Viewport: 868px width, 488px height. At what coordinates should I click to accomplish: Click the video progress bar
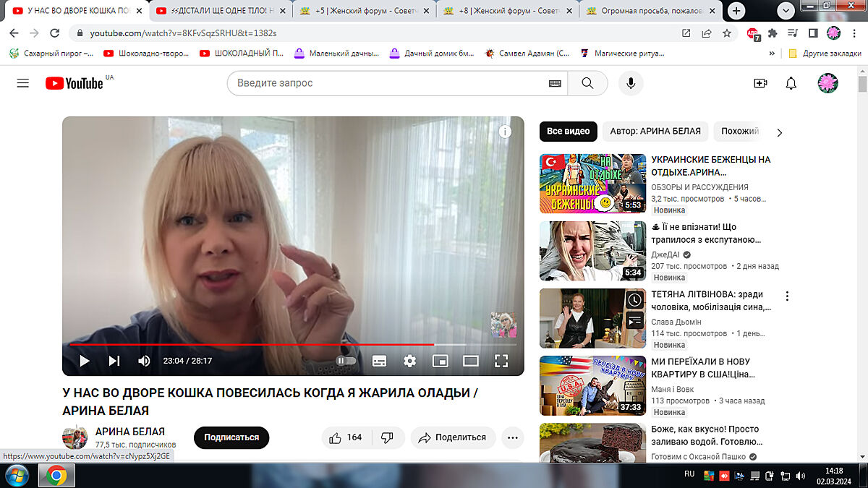coord(289,345)
